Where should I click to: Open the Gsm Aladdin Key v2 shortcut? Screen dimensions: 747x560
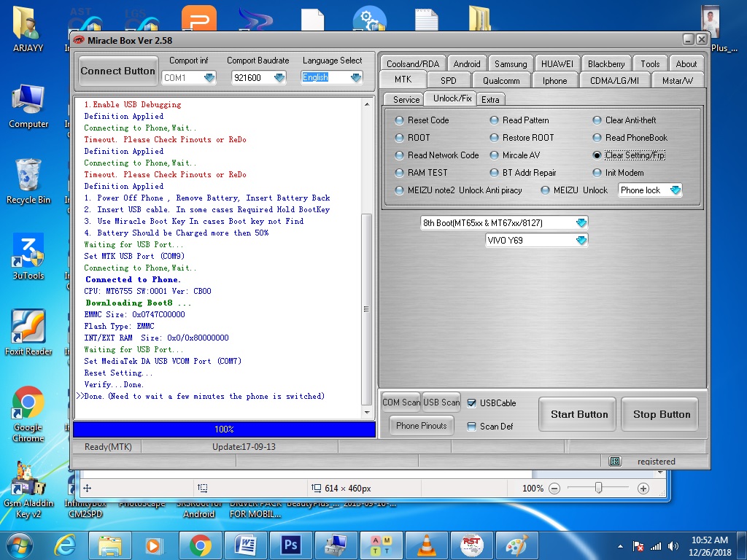pos(28,489)
